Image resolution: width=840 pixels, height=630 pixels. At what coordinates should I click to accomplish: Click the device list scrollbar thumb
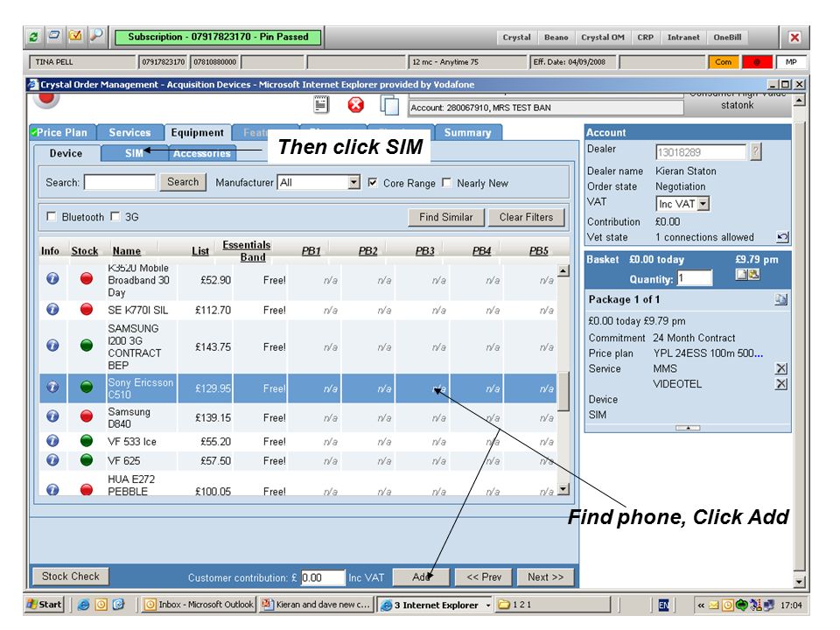point(563,391)
